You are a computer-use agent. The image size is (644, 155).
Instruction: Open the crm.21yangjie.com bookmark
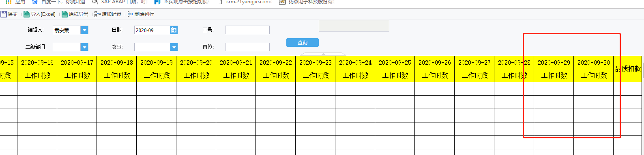point(245,2)
